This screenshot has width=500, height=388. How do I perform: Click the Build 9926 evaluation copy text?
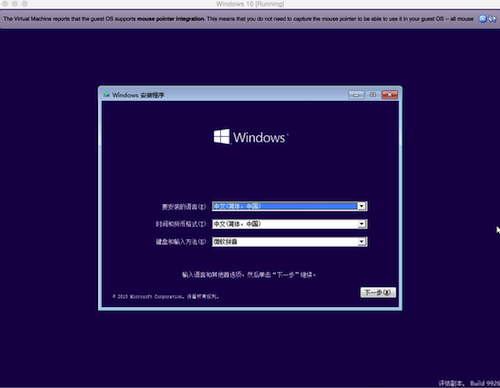(469, 383)
